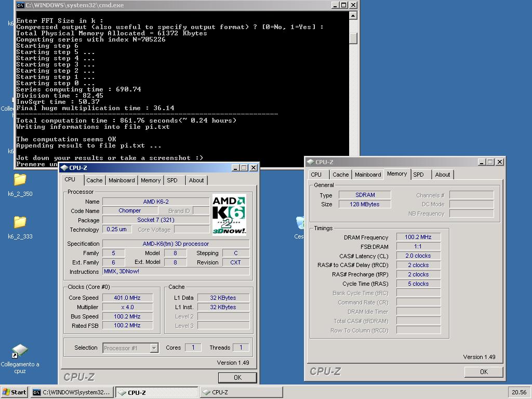
Task: Switch to CPU tab in right CPU-Z window
Action: (x=316, y=175)
